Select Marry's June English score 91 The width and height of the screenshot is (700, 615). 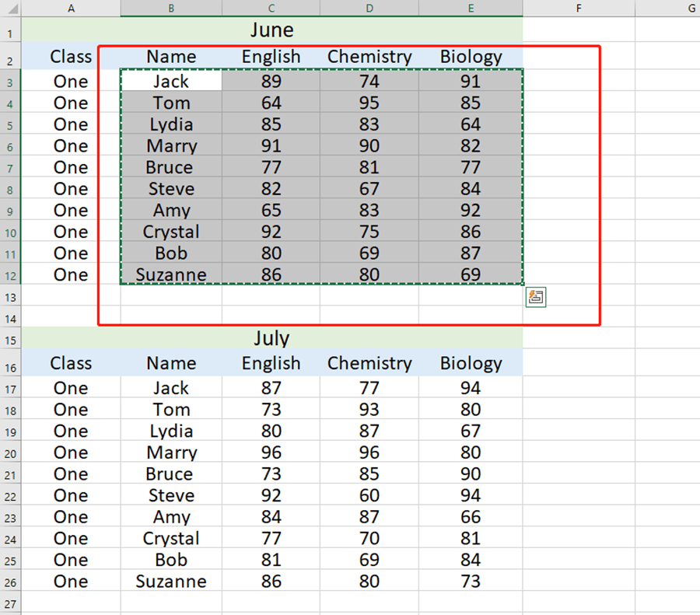tap(271, 145)
